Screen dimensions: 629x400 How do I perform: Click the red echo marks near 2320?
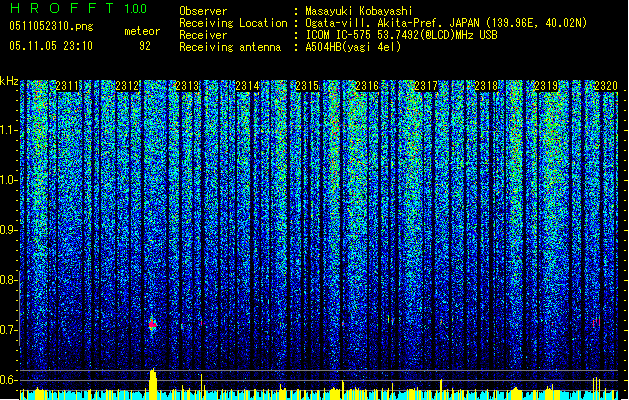[597, 322]
